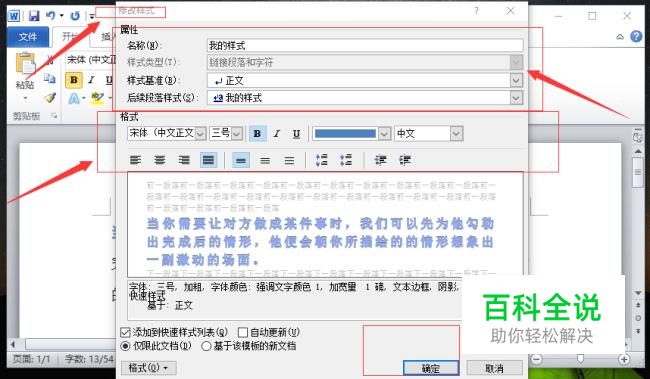650x379 pixels.
Task: Open Quick Access Toolbar customize arrow
Action: point(92,16)
